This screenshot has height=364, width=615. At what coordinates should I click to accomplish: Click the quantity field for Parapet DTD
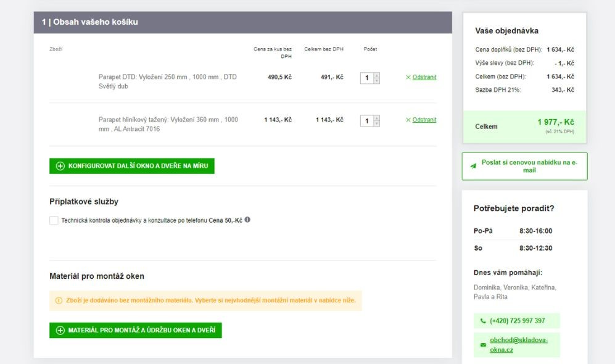[x=367, y=78]
